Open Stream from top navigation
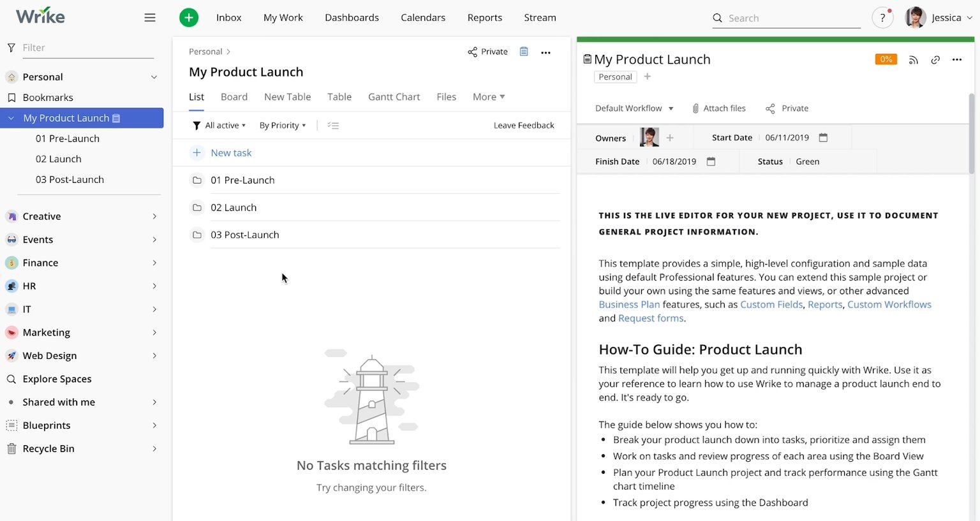Image resolution: width=980 pixels, height=521 pixels. [540, 18]
